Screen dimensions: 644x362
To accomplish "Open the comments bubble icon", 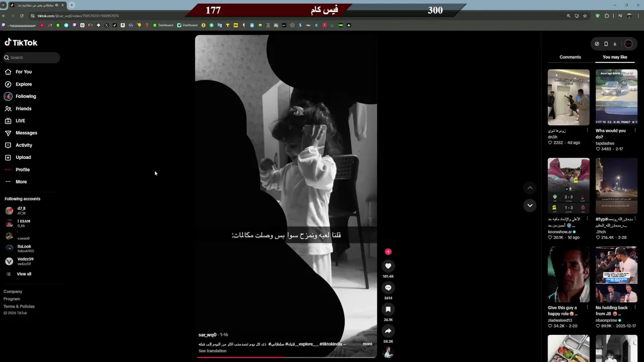I will (x=388, y=288).
